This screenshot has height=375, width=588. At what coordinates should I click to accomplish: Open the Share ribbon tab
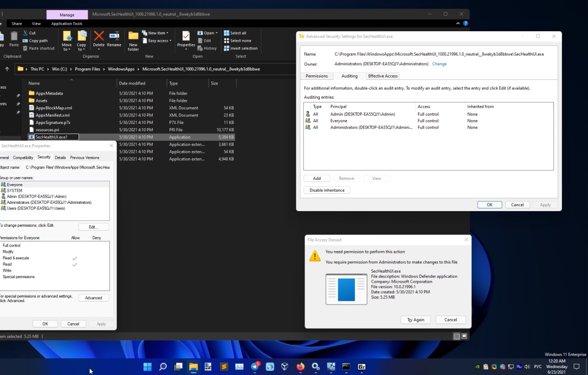click(x=17, y=23)
